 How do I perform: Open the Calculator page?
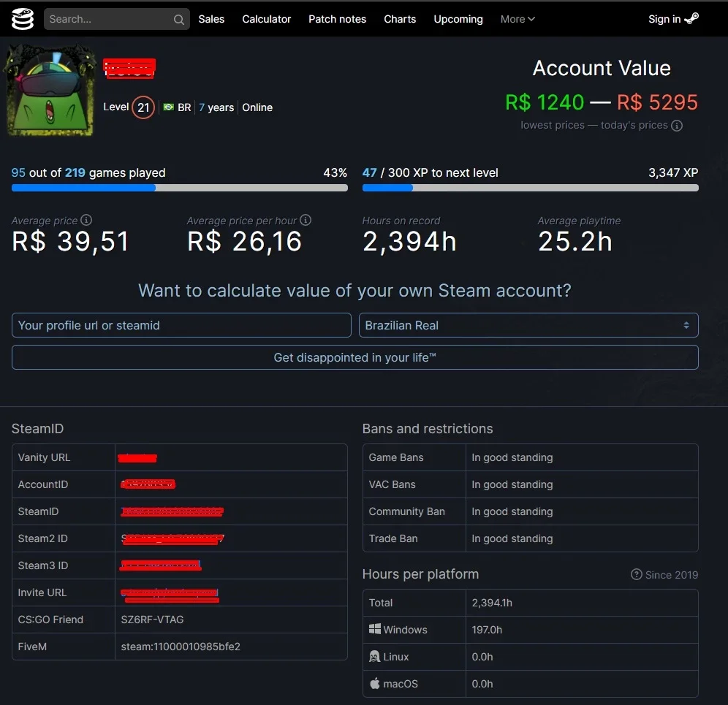coord(267,19)
